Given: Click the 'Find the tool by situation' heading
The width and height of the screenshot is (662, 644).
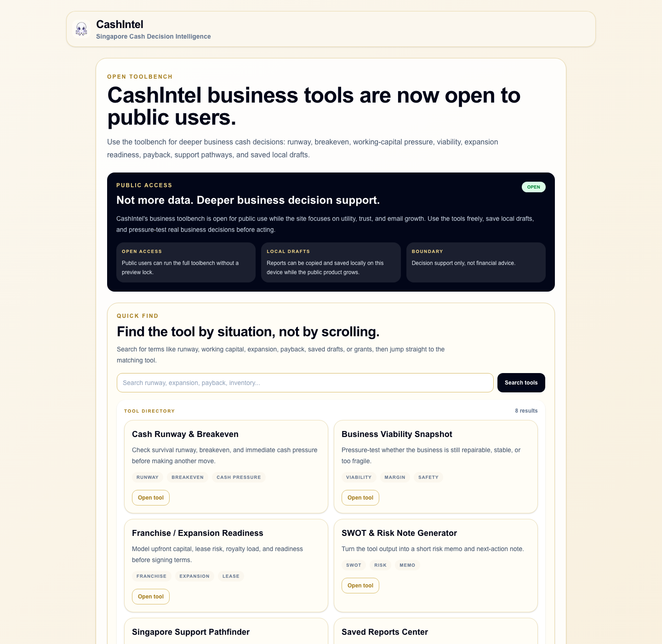Looking at the screenshot, I should pyautogui.click(x=248, y=332).
